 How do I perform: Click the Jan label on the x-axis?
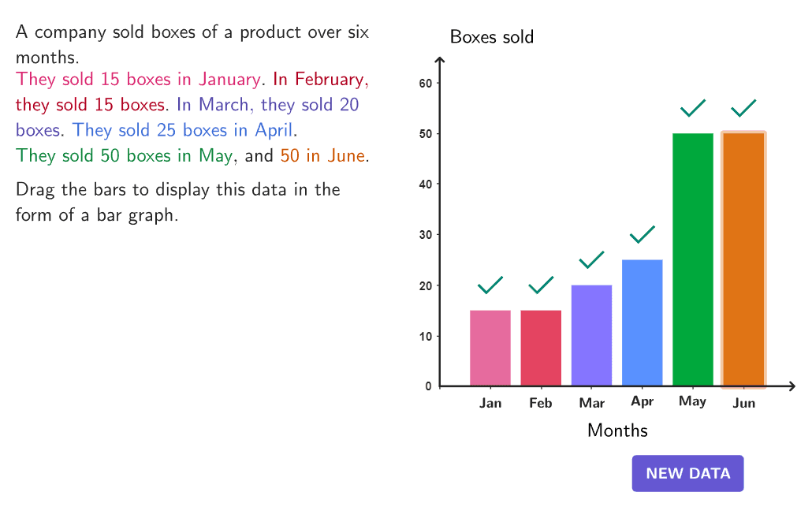[490, 403]
